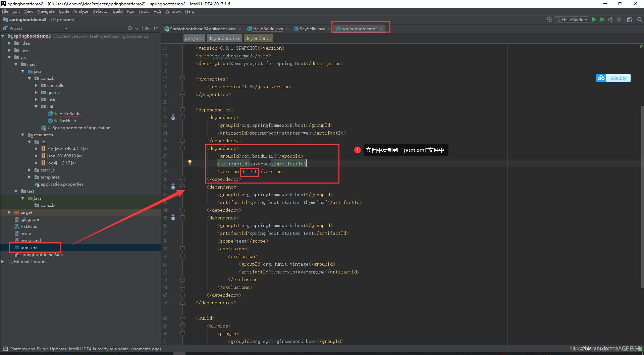Expand the .mvn folder

pyautogui.click(x=9, y=50)
